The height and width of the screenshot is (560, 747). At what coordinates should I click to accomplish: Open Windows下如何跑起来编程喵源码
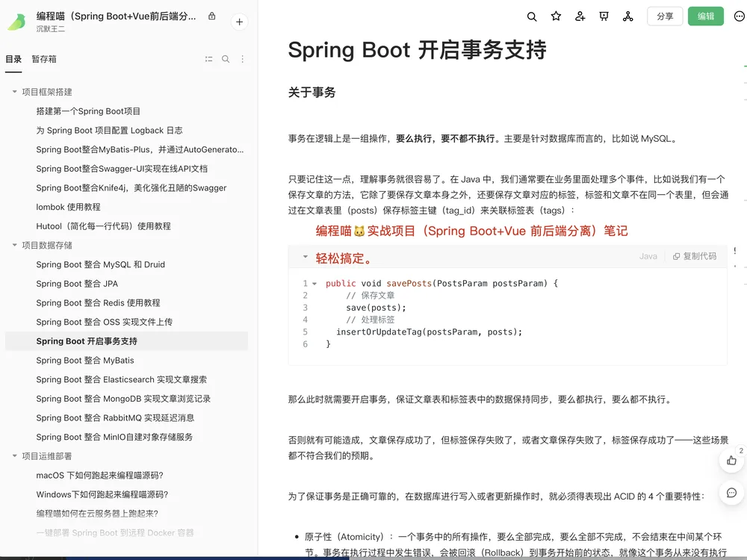[x=102, y=494]
